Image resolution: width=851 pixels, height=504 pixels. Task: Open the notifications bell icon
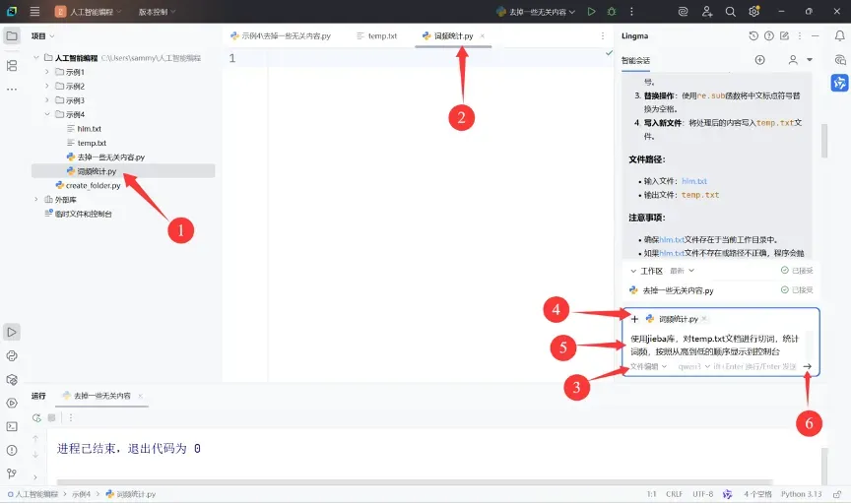pos(839,35)
